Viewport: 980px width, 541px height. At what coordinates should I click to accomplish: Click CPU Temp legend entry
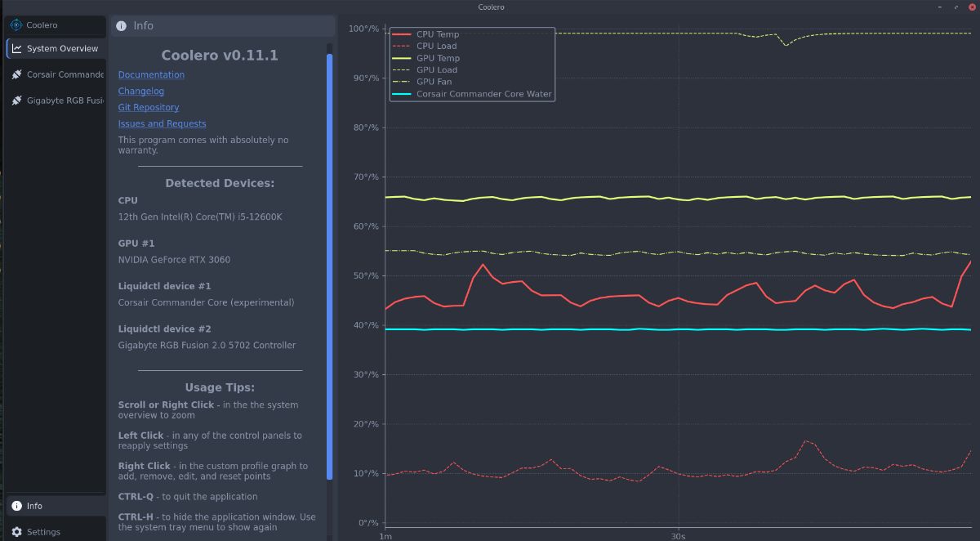[x=425, y=34]
